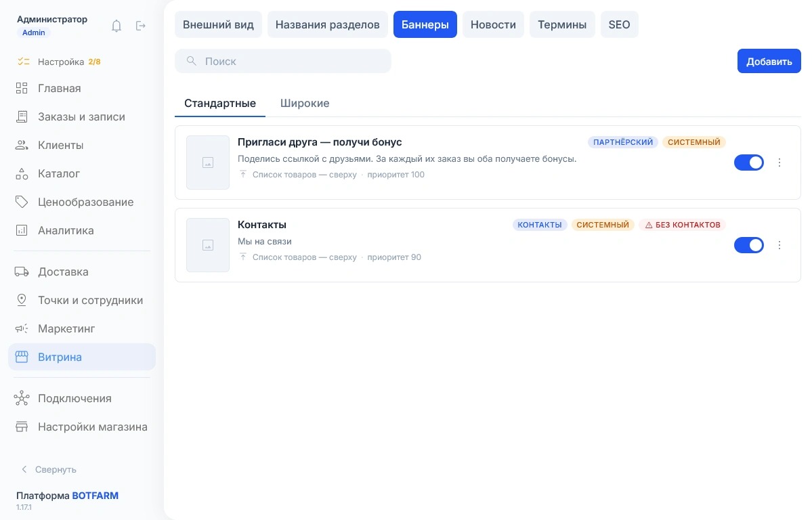Screen dimensions: 812x520
Task: Click the logout icon
Action: pos(140,26)
